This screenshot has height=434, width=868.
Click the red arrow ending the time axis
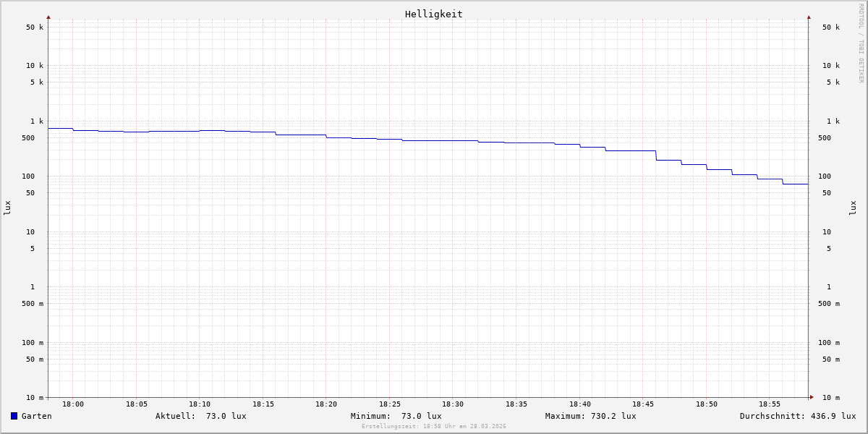(812, 397)
